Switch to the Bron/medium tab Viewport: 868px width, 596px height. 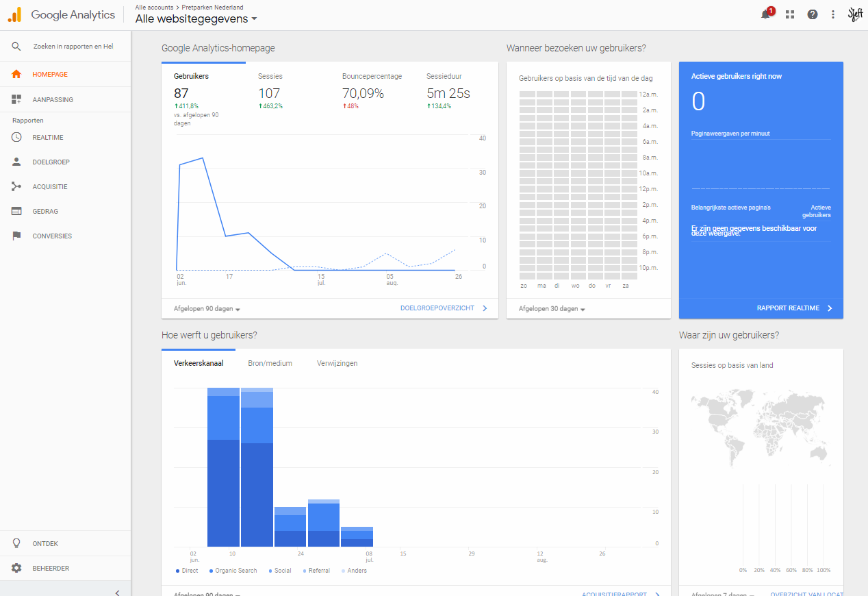coord(270,363)
